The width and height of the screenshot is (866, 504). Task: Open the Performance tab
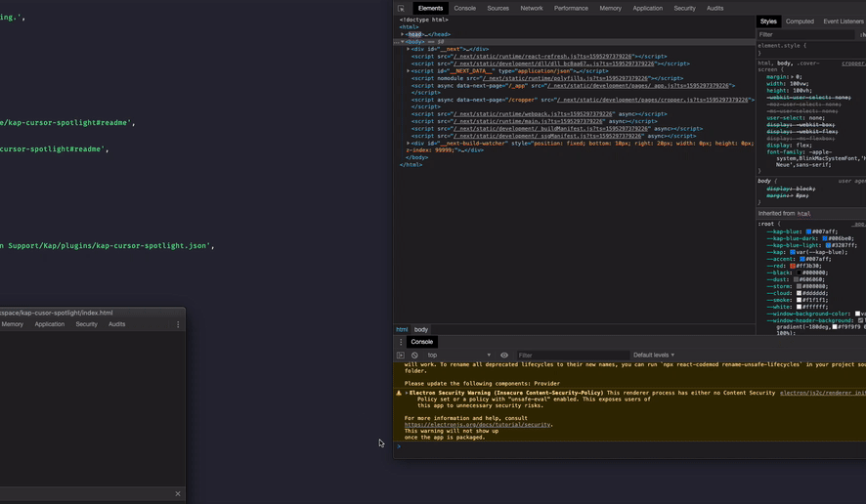coord(571,8)
